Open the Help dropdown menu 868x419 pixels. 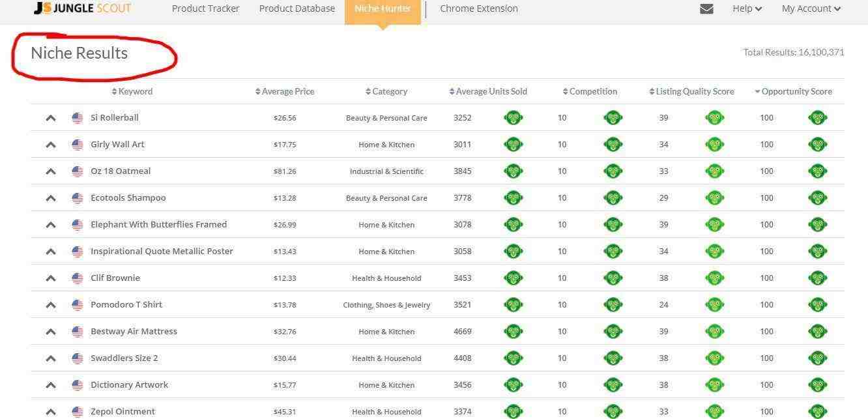pos(747,8)
